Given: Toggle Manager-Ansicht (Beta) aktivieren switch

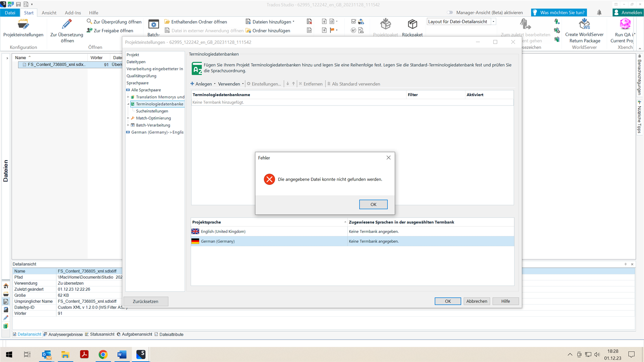Looking at the screenshot, I should 450,13.
